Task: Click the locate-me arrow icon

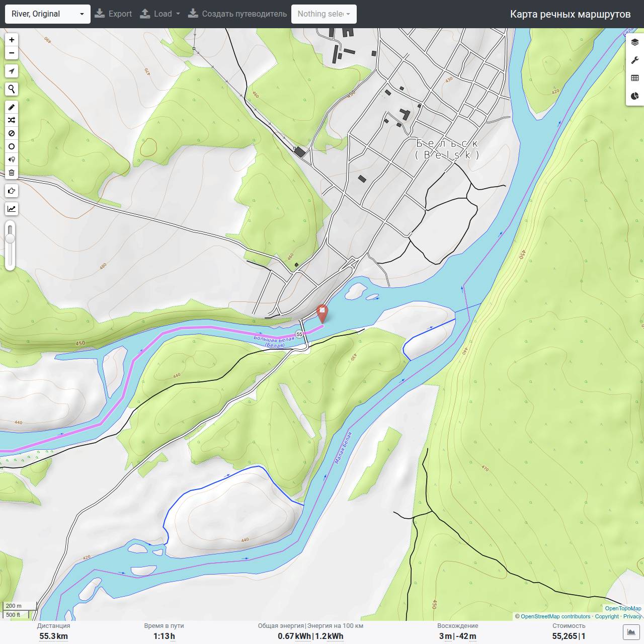Action: point(11,71)
